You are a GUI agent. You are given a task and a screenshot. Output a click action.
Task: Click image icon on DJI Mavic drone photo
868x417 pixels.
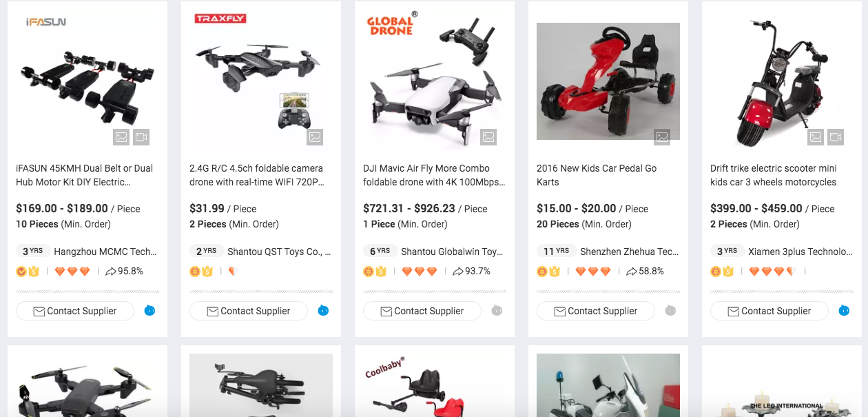pos(488,137)
